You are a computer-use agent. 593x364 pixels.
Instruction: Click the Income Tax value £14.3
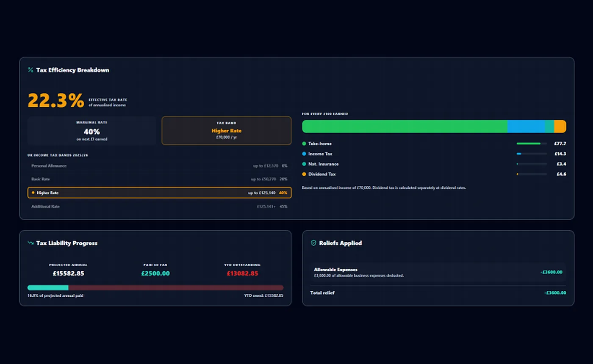[560, 154]
